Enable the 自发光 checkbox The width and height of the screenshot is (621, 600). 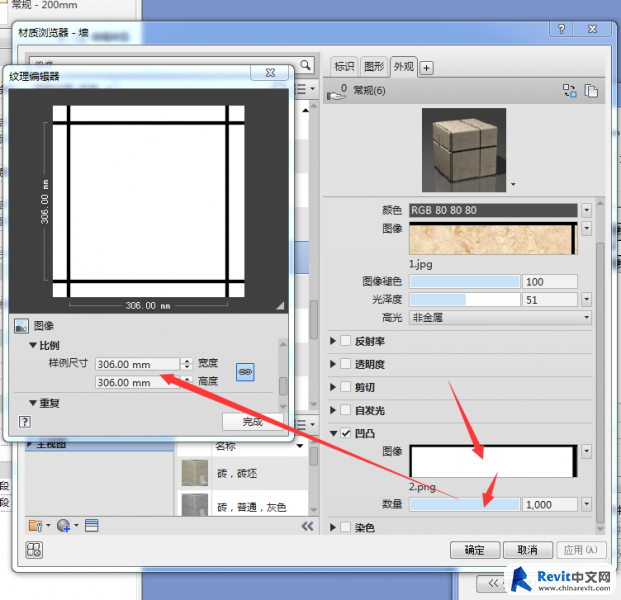pyautogui.click(x=346, y=410)
